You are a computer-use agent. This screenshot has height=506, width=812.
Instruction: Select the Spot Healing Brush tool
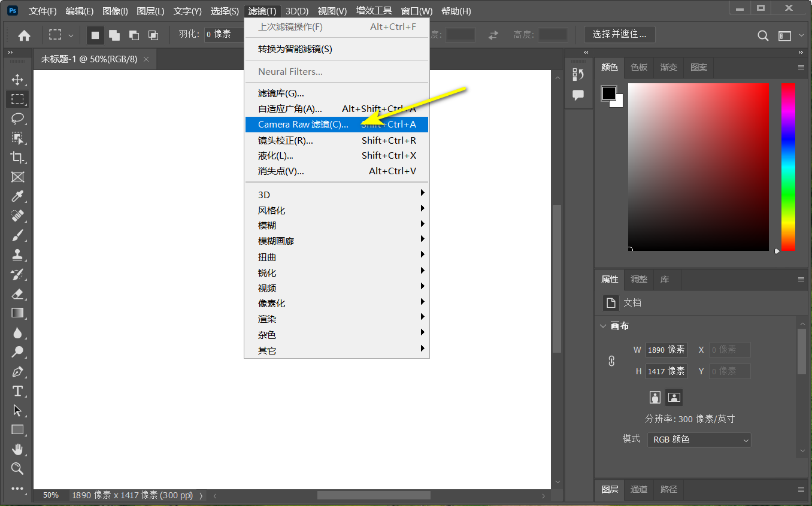pos(17,216)
